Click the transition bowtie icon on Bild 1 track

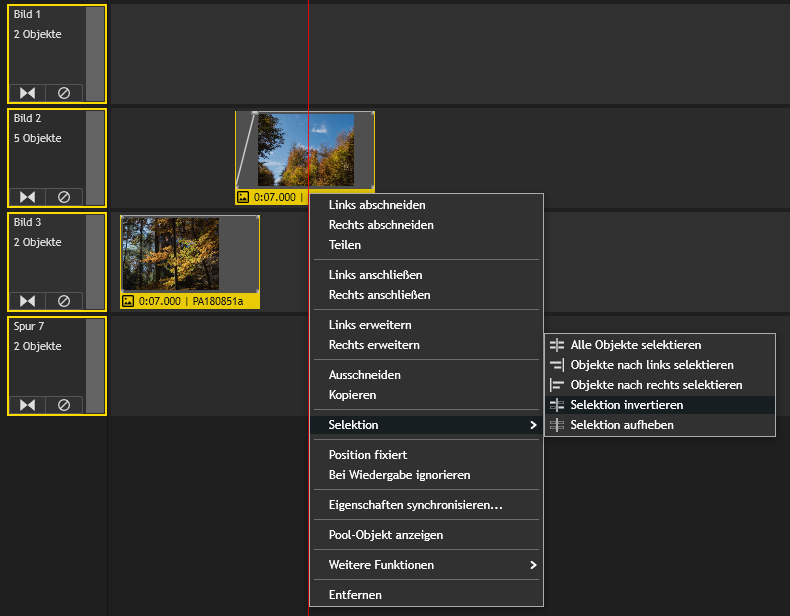click(x=28, y=93)
